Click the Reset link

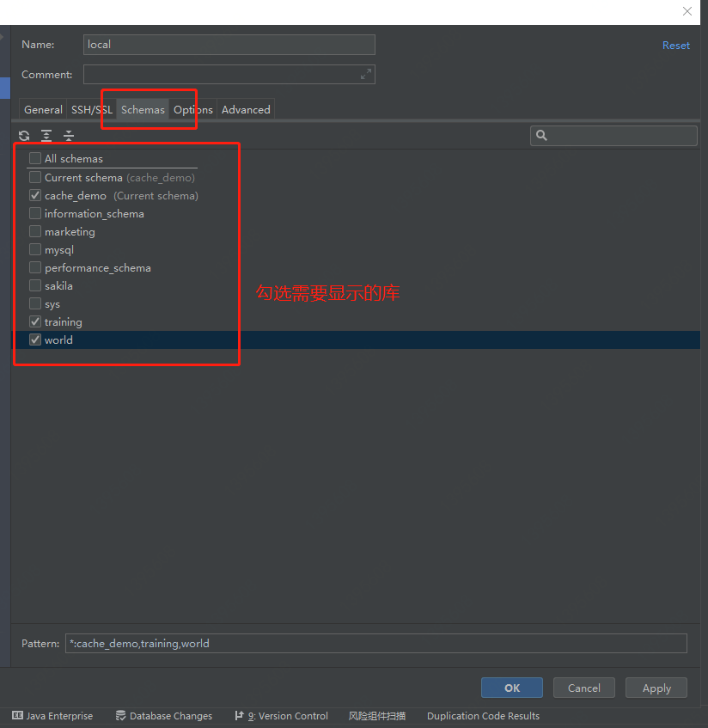[676, 45]
